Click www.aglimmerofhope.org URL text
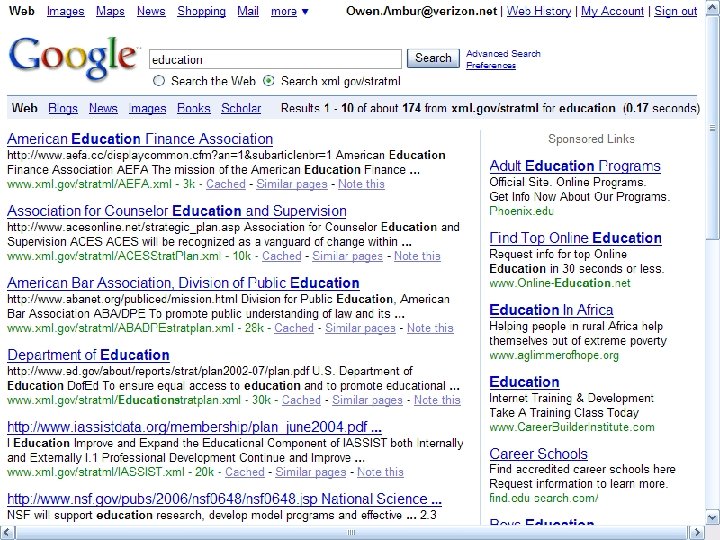720x540 pixels. click(554, 355)
